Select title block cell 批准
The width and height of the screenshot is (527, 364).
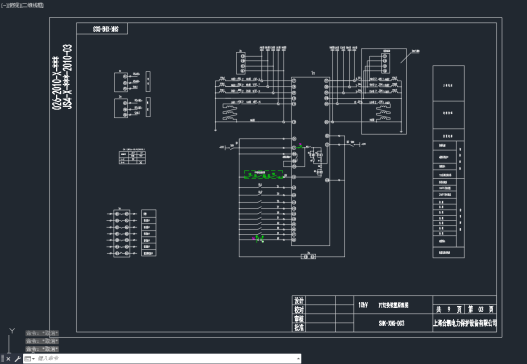[x=299, y=327]
